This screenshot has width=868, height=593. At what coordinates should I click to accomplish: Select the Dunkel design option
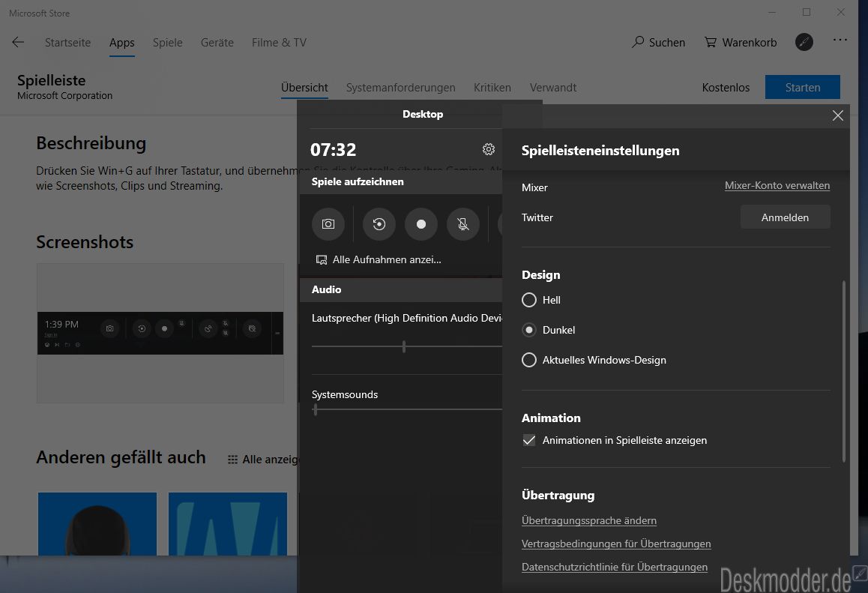click(529, 330)
